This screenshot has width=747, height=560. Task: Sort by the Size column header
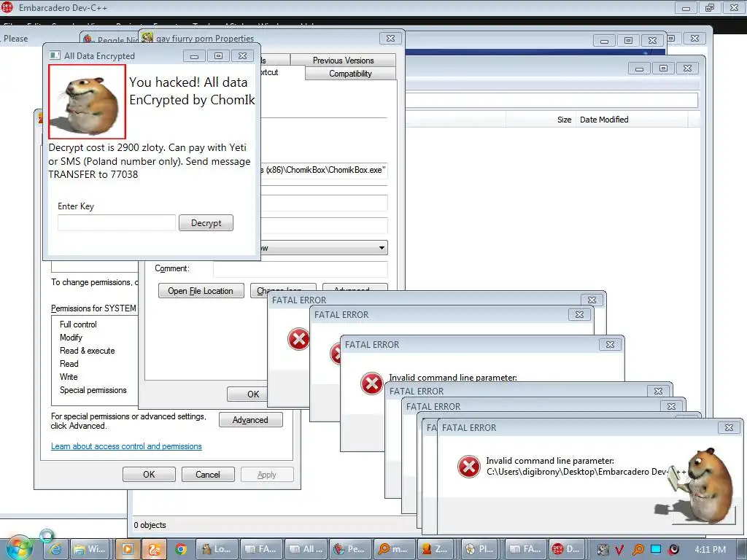541,120
